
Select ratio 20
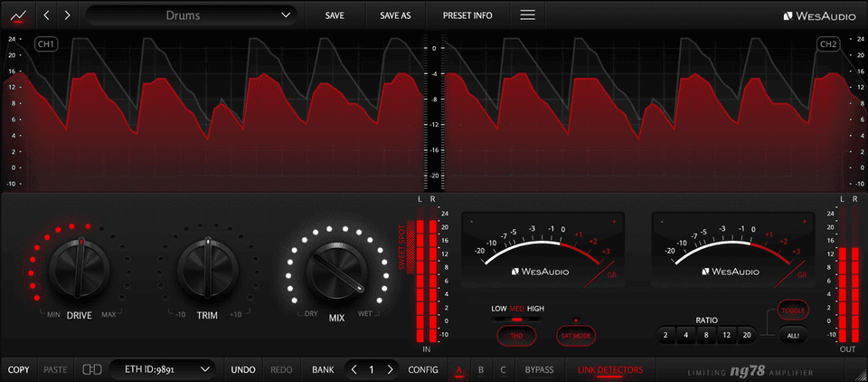748,335
